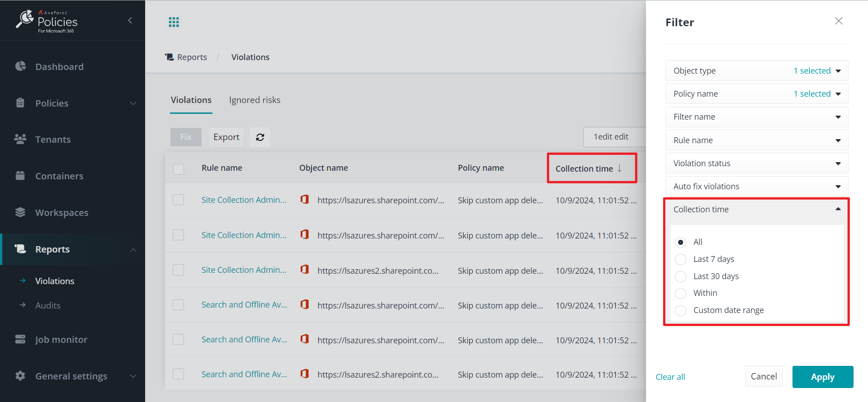Screen dimensions: 868x402
Task: Click the Fix button
Action: point(186,137)
